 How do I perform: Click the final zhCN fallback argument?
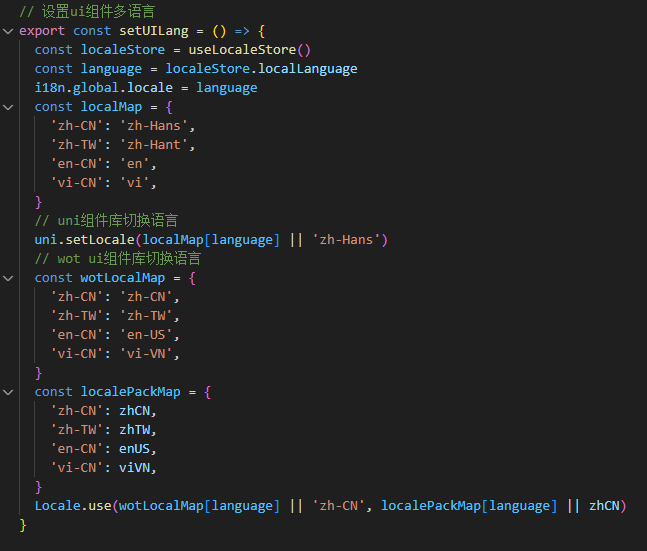pyautogui.click(x=604, y=506)
